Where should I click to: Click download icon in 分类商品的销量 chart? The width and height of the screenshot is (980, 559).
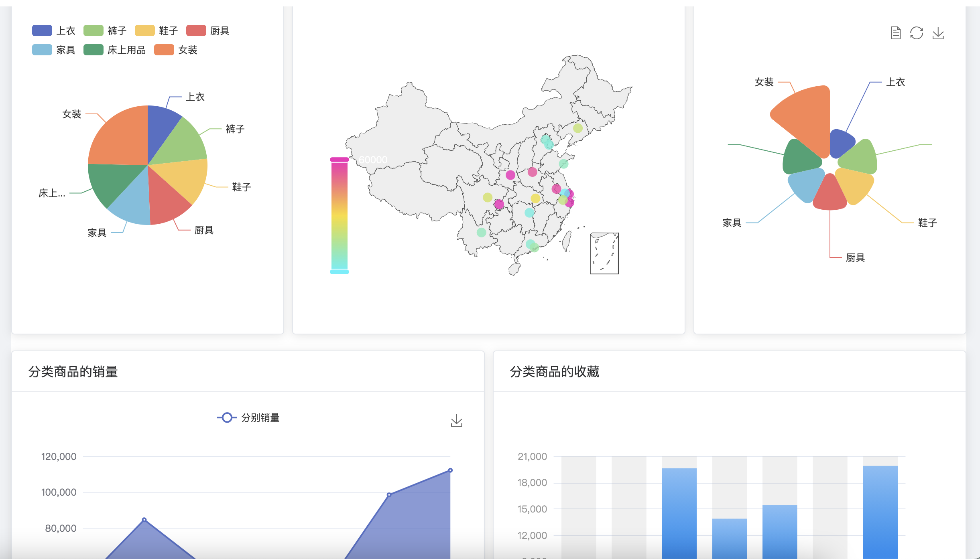click(x=456, y=421)
